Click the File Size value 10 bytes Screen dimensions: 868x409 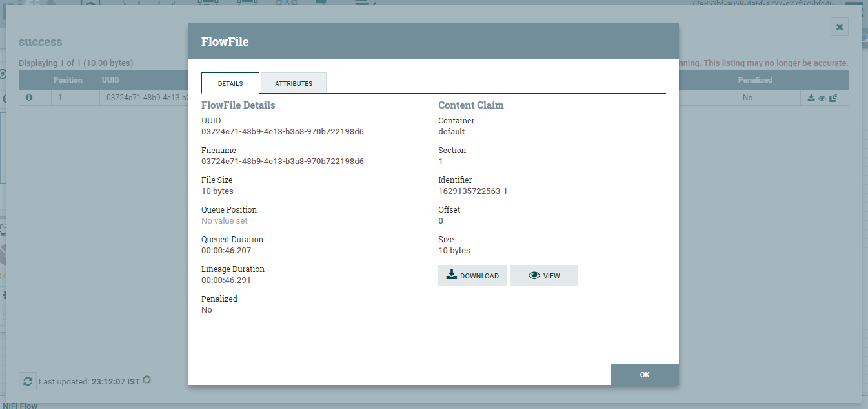pyautogui.click(x=217, y=191)
